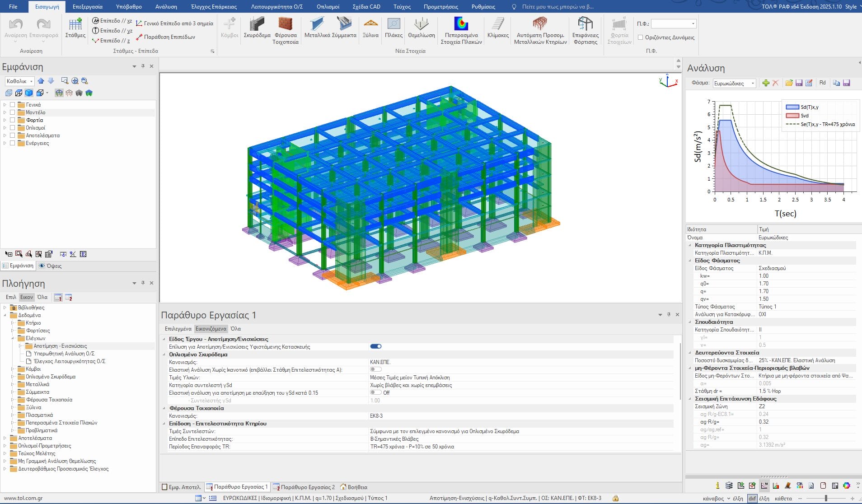The width and height of the screenshot is (862, 504).
Task: Open the Στάθμες levels tool
Action: [x=75, y=28]
